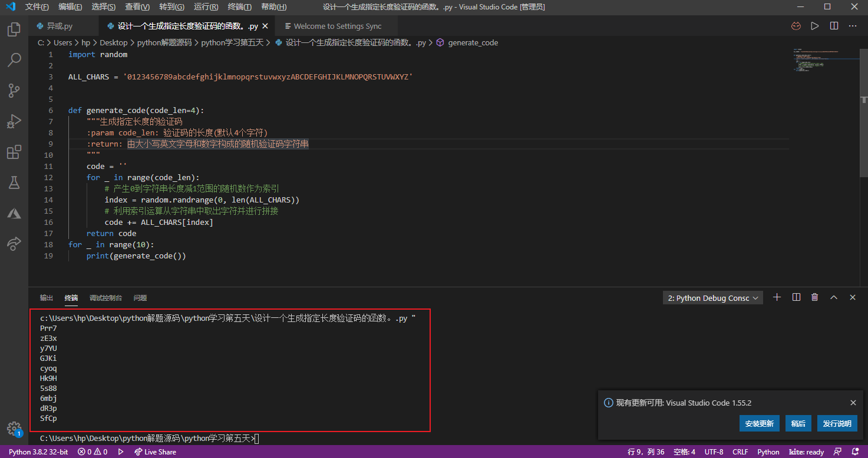868x458 pixels.
Task: Open the editor More Actions ellipsis menu
Action: tap(853, 26)
